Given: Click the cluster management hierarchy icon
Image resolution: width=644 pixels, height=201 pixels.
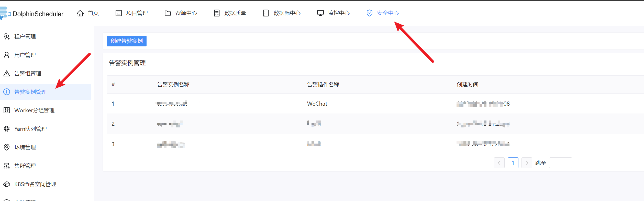Looking at the screenshot, I should (x=7, y=166).
